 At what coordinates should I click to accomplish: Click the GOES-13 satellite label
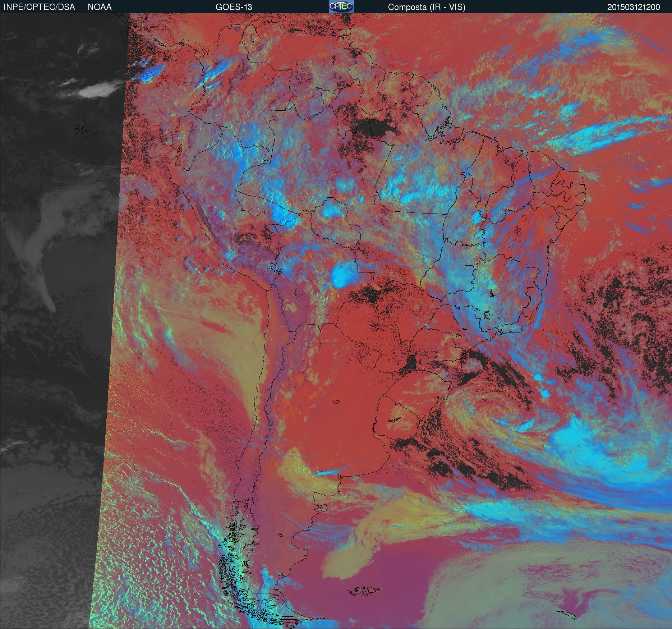tap(234, 7)
